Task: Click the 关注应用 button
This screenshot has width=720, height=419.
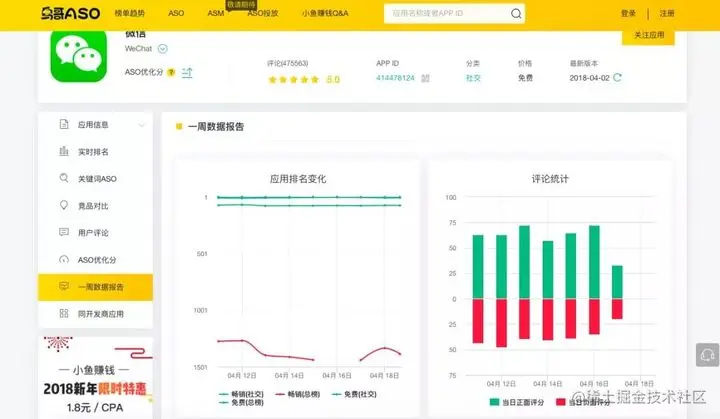Action: click(x=648, y=35)
